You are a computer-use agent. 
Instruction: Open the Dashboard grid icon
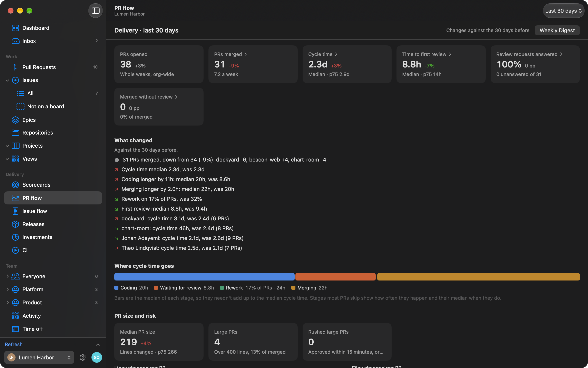pos(15,28)
